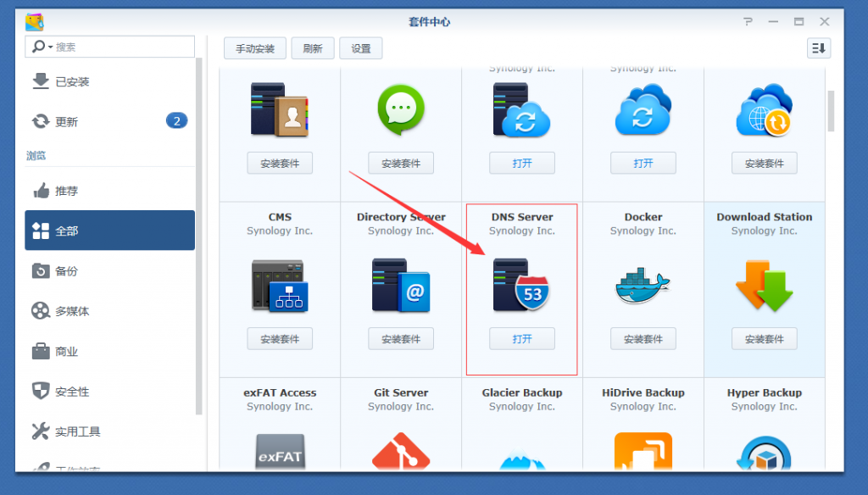Open the search magnifier dropdown
The image size is (868, 495).
(x=42, y=47)
